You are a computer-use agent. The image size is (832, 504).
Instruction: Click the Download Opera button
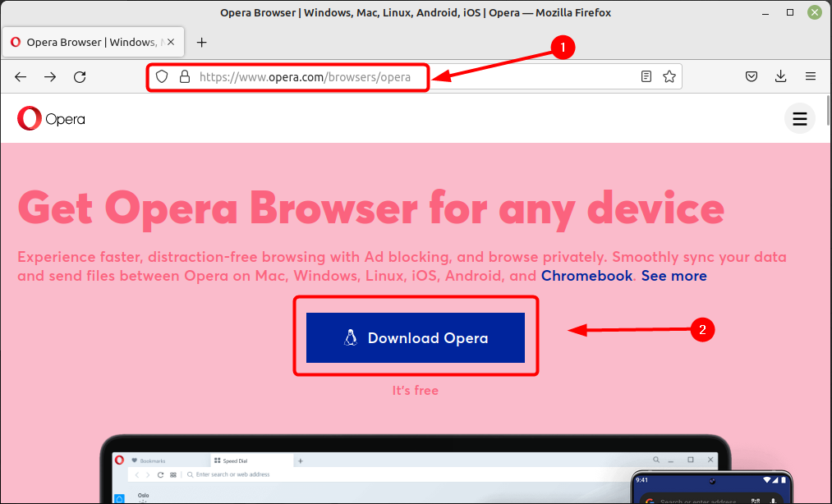coord(416,338)
